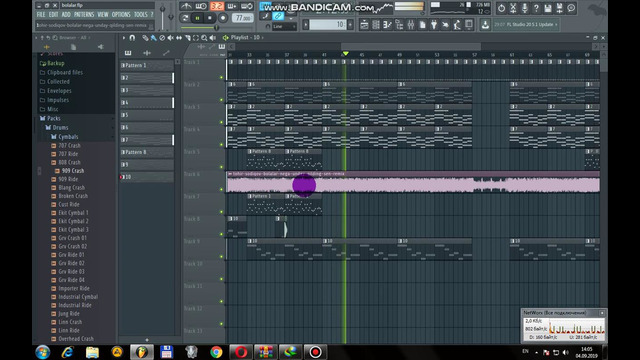Pause playback with the pause button

(198, 18)
